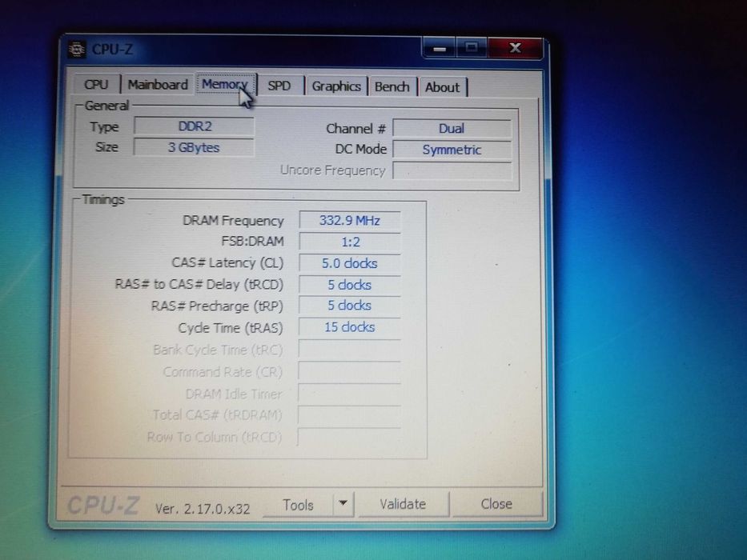Open the Mainboard tab
The height and width of the screenshot is (560, 747).
coord(158,85)
